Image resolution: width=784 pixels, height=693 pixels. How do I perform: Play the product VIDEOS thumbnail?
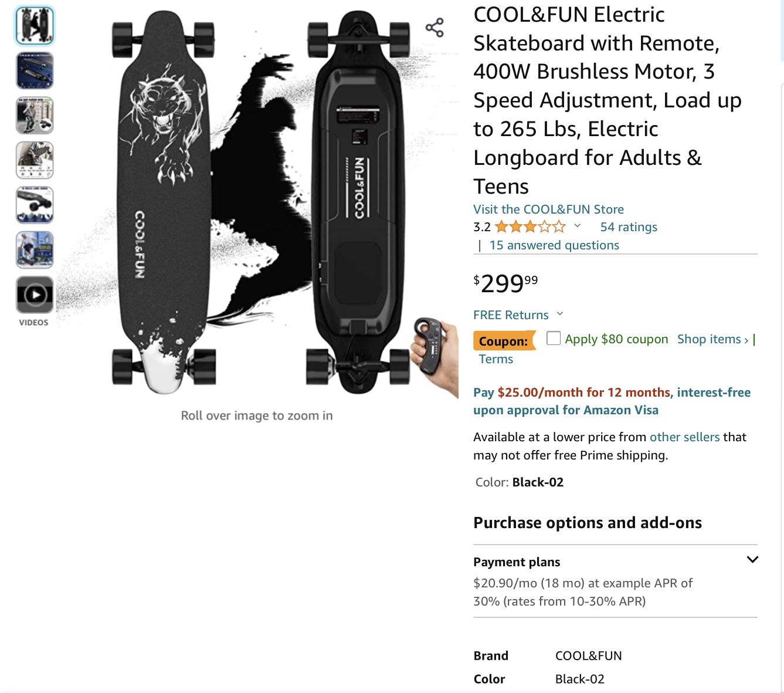click(x=33, y=295)
